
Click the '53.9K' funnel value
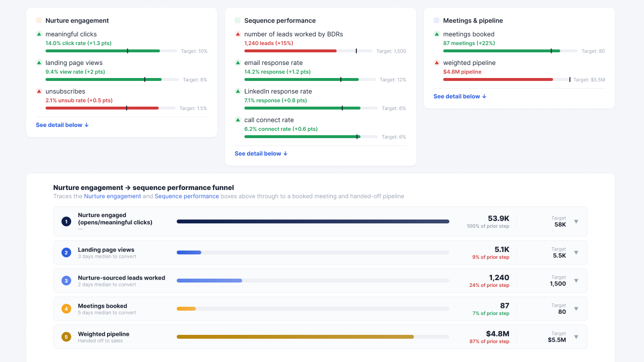click(x=499, y=219)
